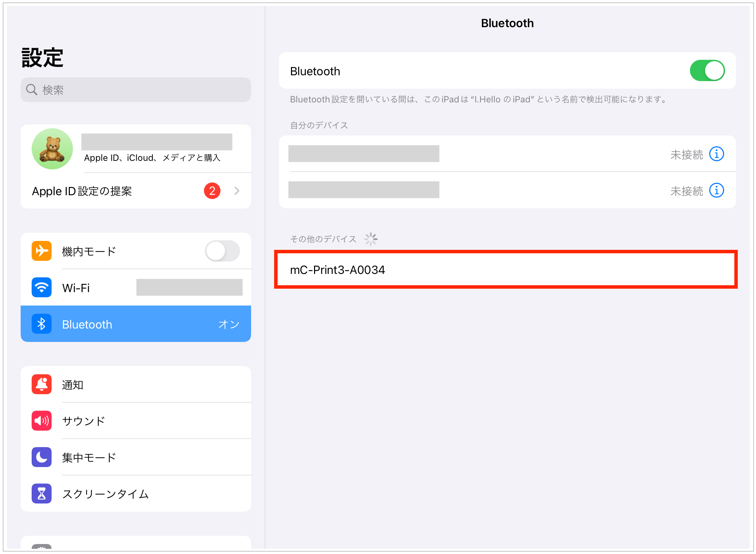The image size is (756, 554).
Task: Tap the search field (検索)
Action: click(x=136, y=90)
